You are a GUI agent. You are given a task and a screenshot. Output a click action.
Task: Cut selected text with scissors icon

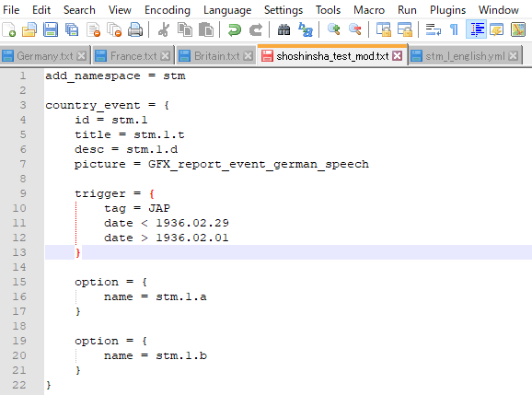click(164, 29)
